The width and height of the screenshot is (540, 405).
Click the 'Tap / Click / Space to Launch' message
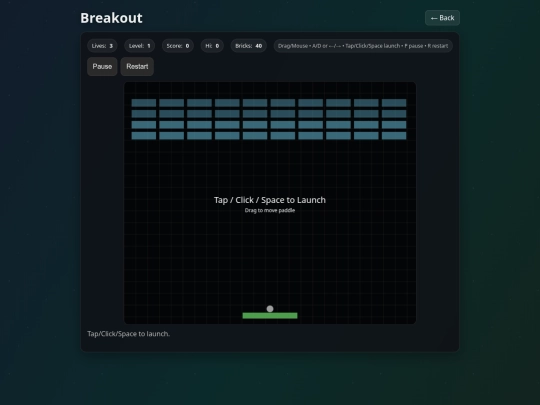[270, 200]
